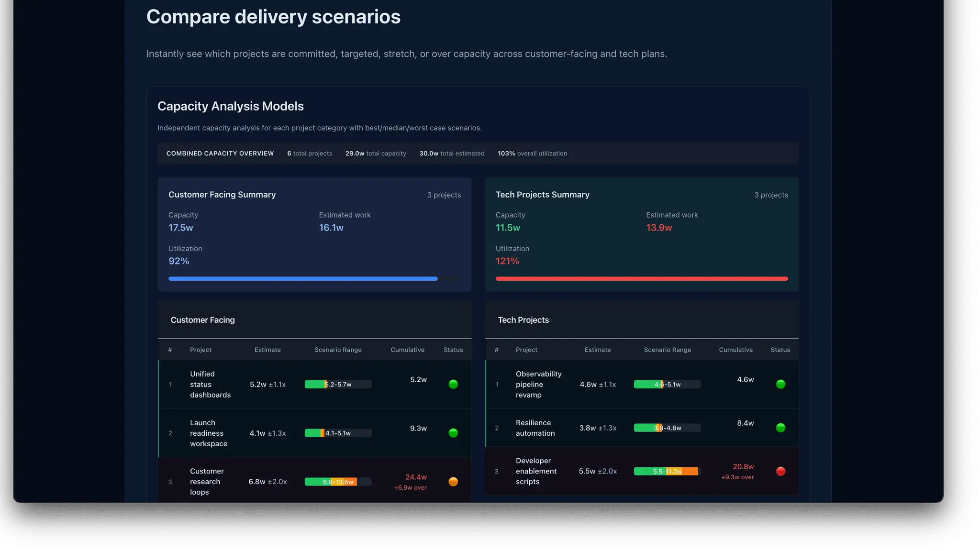This screenshot has width=980, height=551.
Task: Click the "17.5w" capacity value
Action: tap(181, 228)
